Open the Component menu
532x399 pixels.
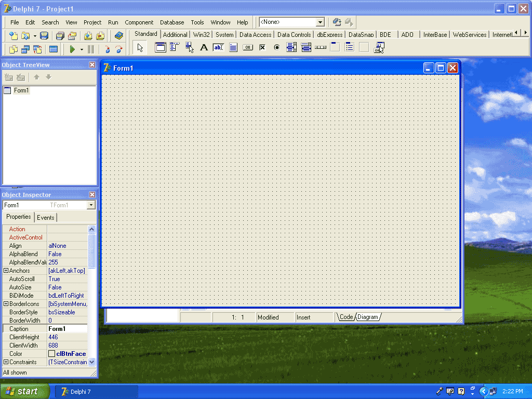(139, 22)
